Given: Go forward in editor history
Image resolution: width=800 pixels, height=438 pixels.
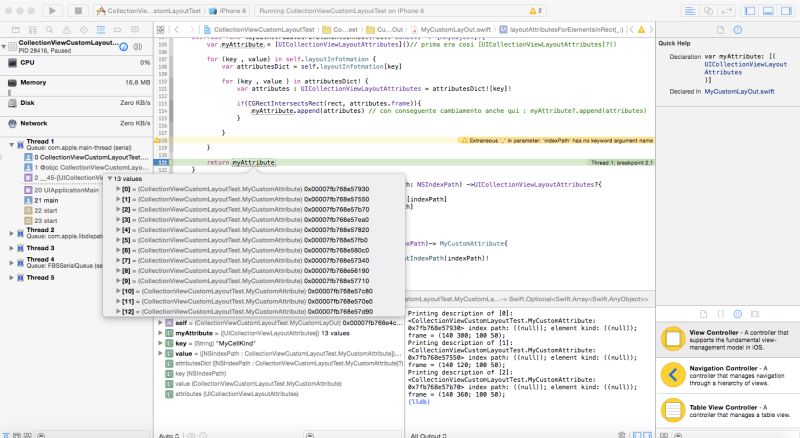Looking at the screenshot, I should click(x=192, y=30).
